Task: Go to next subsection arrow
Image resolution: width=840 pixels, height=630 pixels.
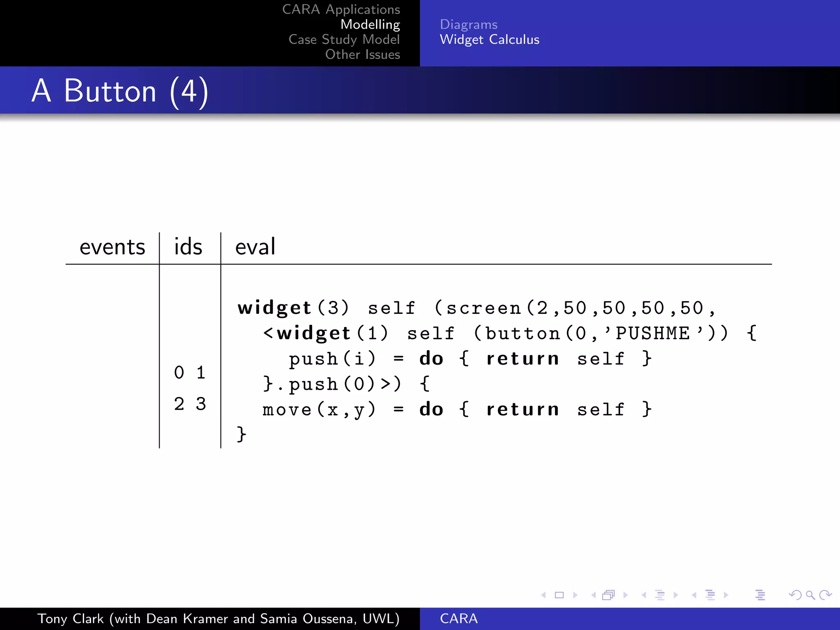Action: tap(676, 595)
